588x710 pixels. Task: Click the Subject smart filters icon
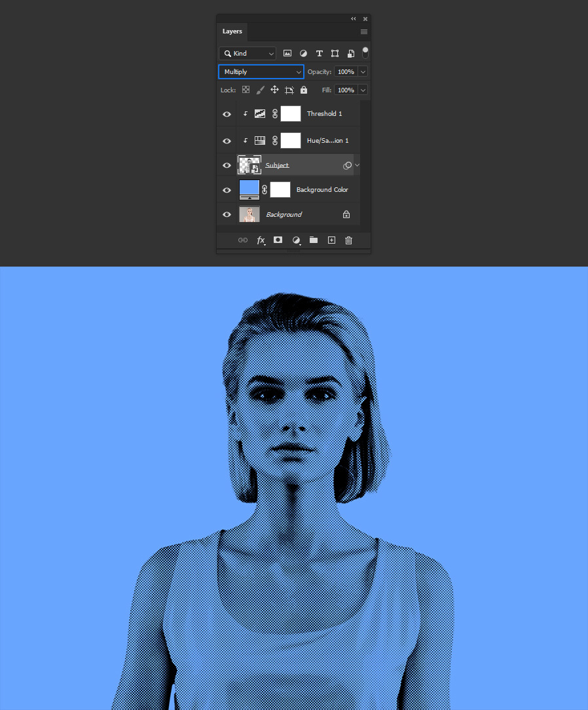click(x=347, y=165)
